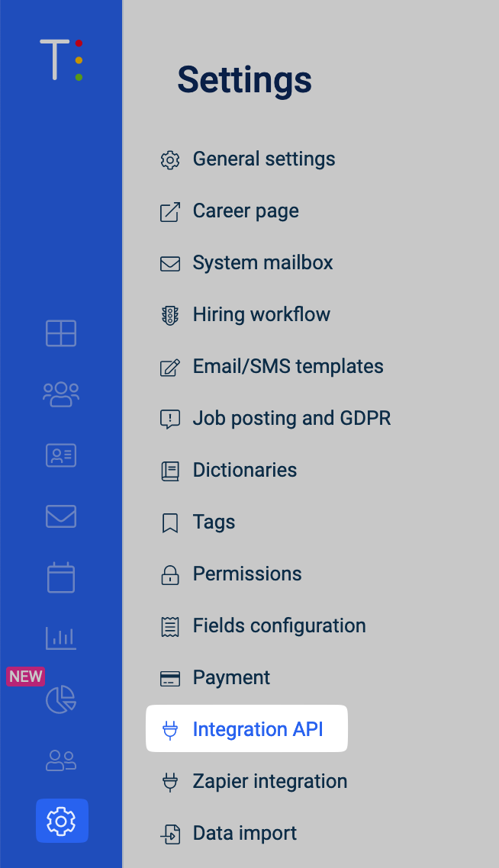This screenshot has height=868, width=499.
Task: Select Zapier integration
Action: coord(269,782)
